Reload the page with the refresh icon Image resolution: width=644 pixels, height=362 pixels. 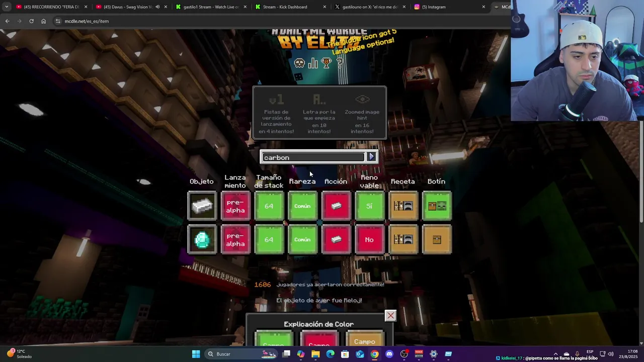point(31,21)
